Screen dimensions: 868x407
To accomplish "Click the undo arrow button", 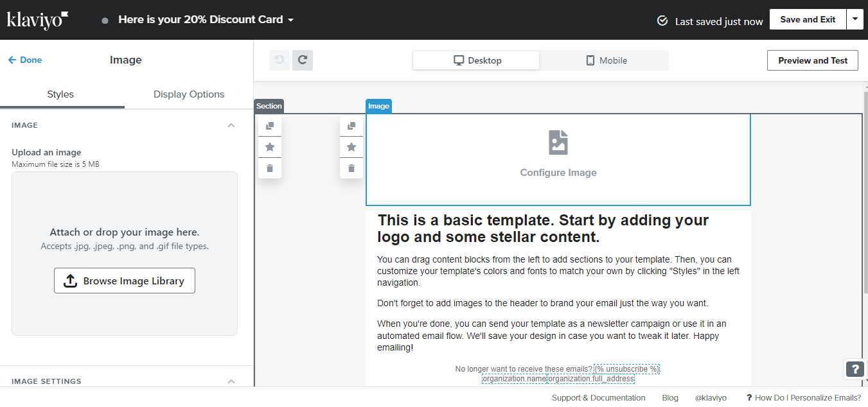I will point(279,60).
